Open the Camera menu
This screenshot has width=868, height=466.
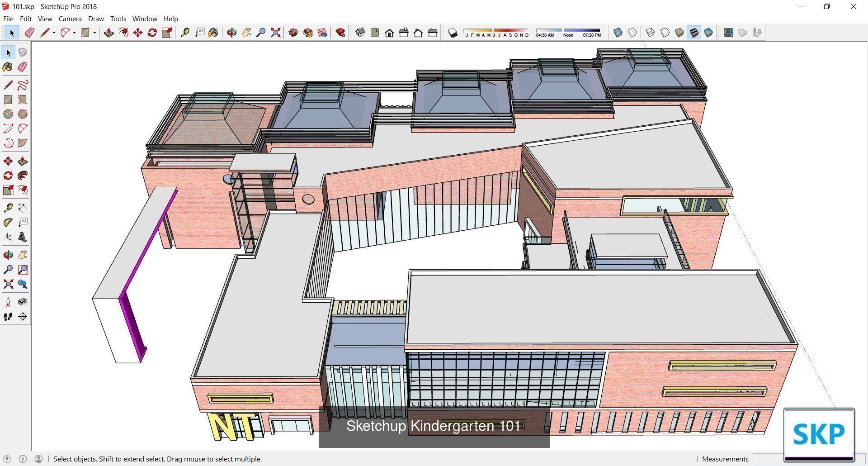(70, 19)
